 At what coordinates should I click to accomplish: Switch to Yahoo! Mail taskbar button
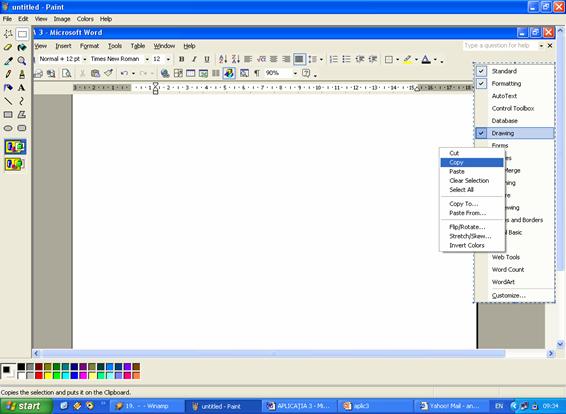click(450, 406)
